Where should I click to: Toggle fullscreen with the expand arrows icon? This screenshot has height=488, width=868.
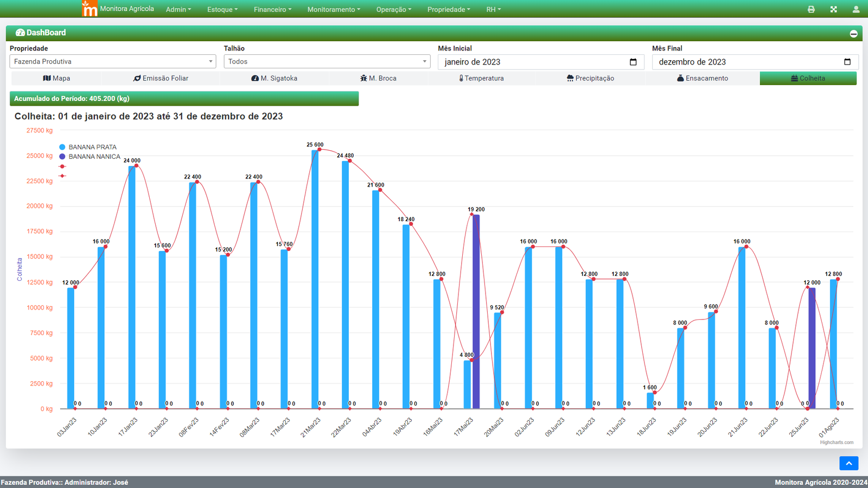833,9
